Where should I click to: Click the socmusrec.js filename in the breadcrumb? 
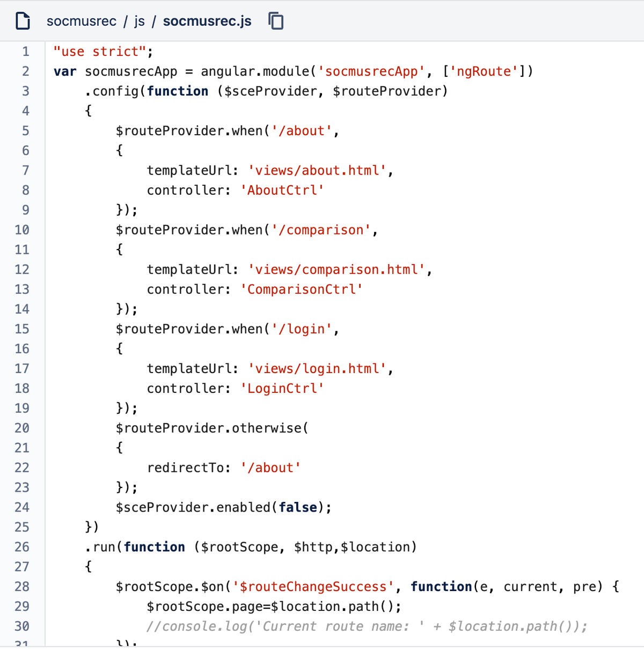(207, 21)
